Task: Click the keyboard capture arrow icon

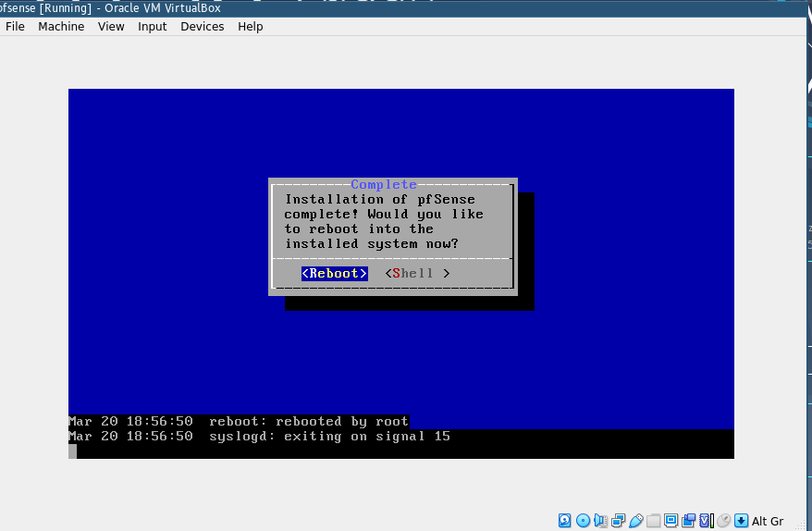Action: tap(741, 520)
